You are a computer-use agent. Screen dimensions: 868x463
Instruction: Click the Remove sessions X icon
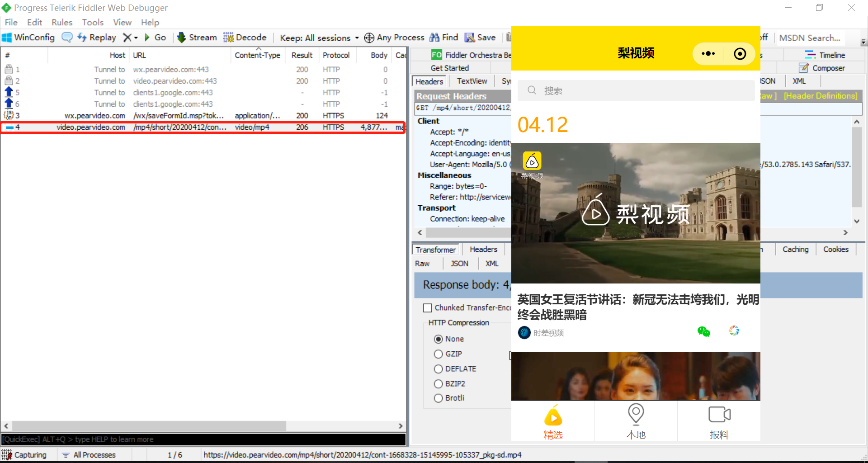127,38
